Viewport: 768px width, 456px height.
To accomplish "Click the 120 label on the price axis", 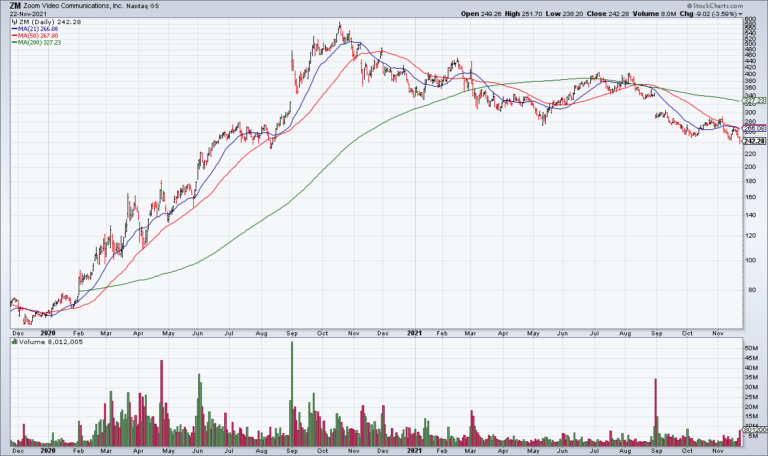I will pos(750,235).
